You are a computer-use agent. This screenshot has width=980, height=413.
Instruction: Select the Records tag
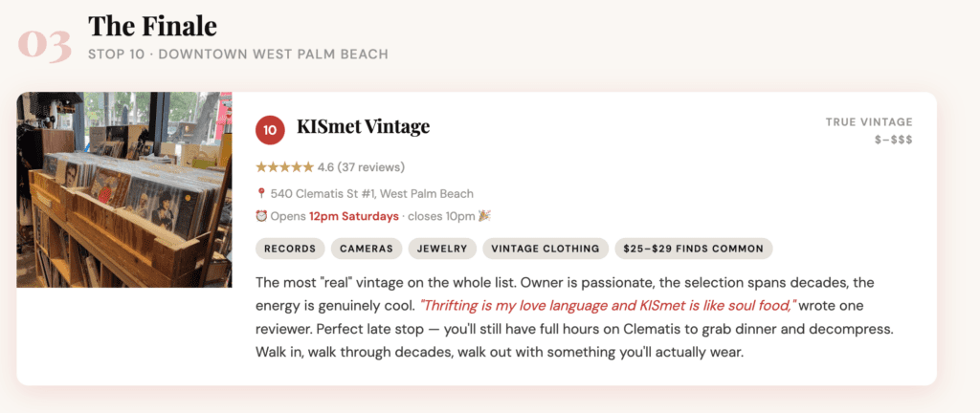pos(290,249)
